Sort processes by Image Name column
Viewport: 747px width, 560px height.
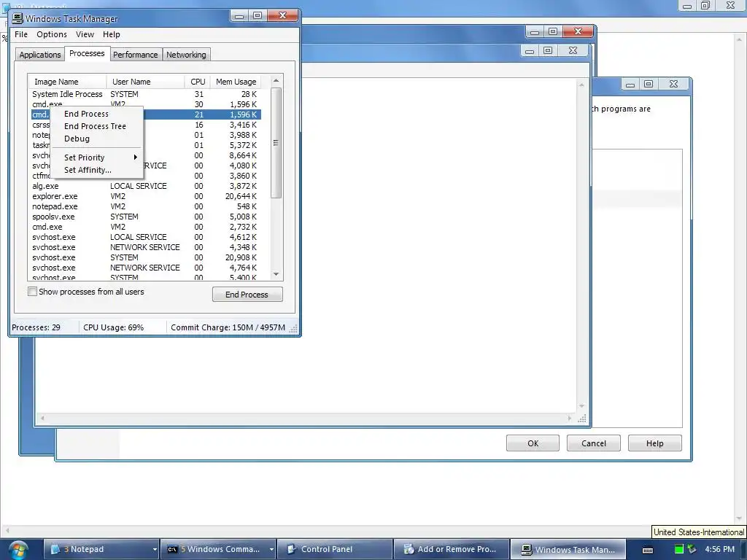pos(66,82)
